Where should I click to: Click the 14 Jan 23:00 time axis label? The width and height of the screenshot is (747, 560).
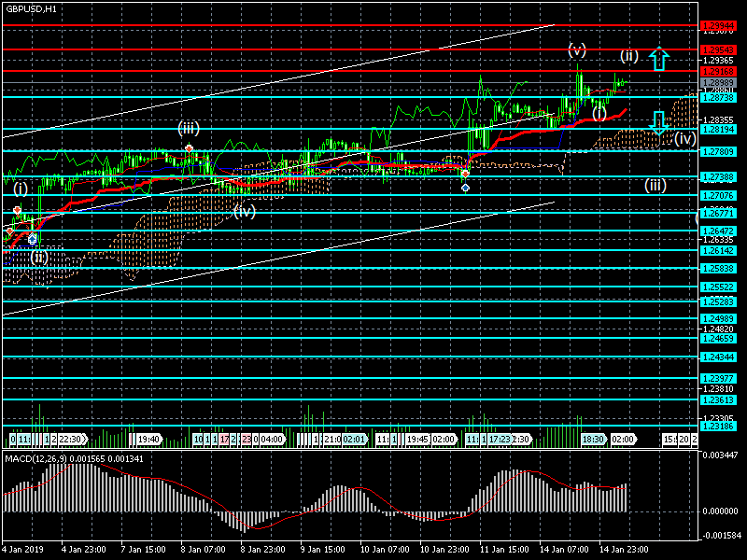point(624,549)
